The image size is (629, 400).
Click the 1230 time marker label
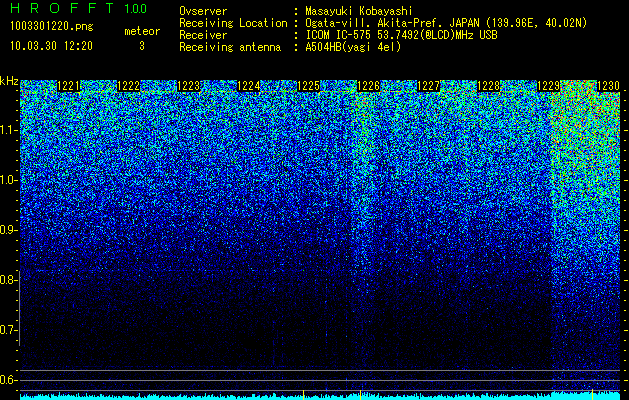(609, 86)
